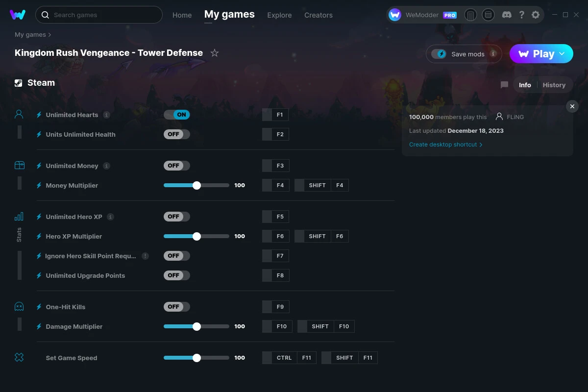This screenshot has width=588, height=392.
Task: Click lightning icon beside Units Unlimited Health
Action: coord(39,134)
